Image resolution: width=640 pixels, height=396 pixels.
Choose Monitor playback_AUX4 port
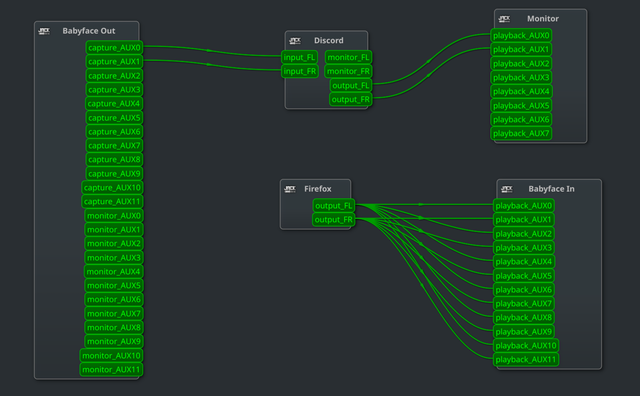(521, 91)
